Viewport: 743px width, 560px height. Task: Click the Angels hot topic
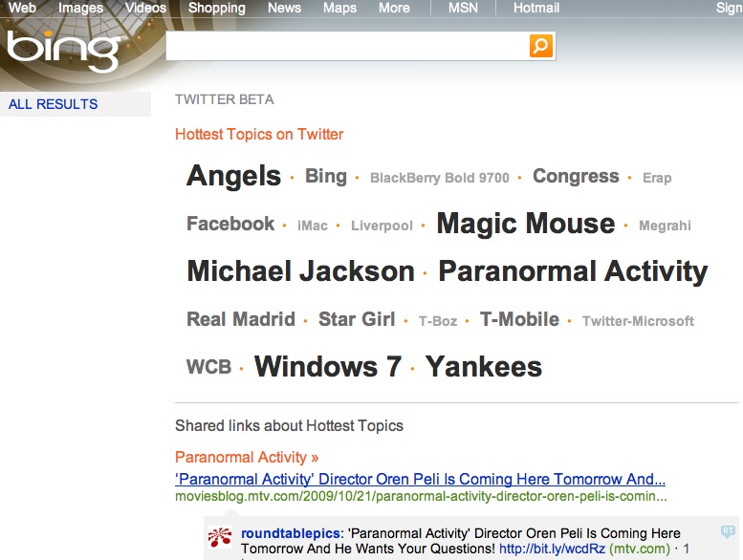233,176
